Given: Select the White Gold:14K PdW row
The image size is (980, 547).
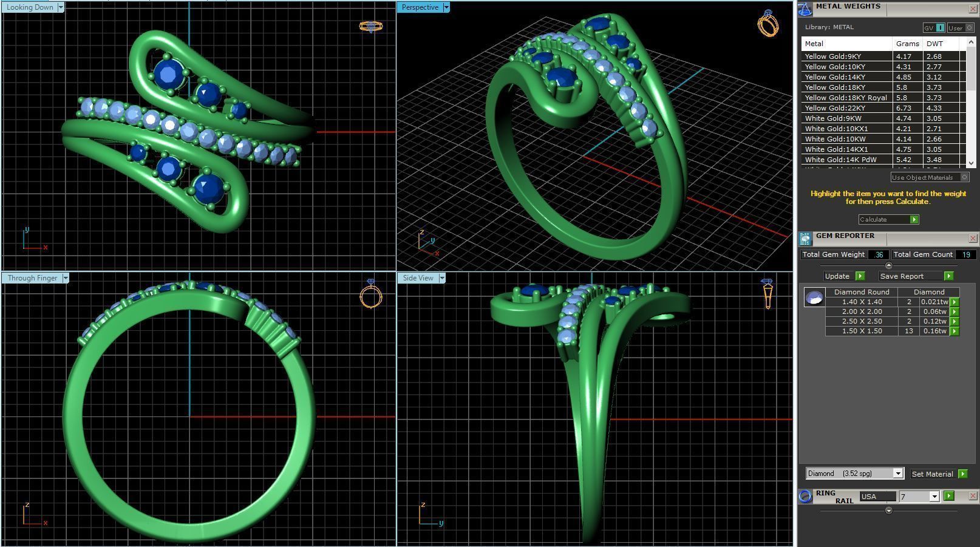Looking at the screenshot, I should tap(883, 160).
